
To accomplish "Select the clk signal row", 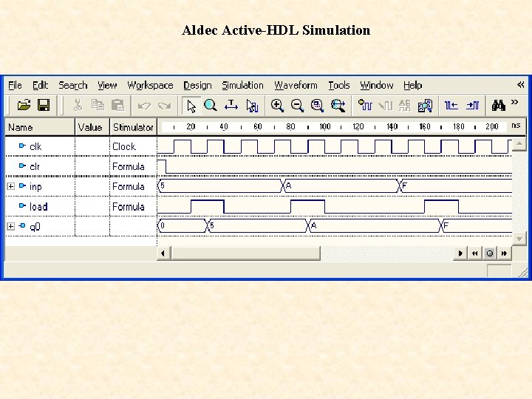I will 35,146.
